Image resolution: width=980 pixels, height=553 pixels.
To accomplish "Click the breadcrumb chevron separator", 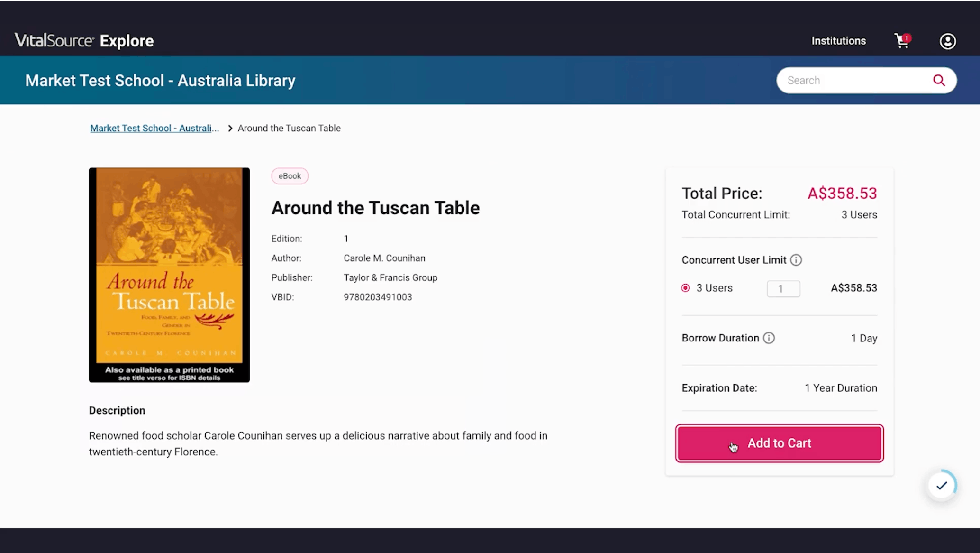I will (230, 129).
